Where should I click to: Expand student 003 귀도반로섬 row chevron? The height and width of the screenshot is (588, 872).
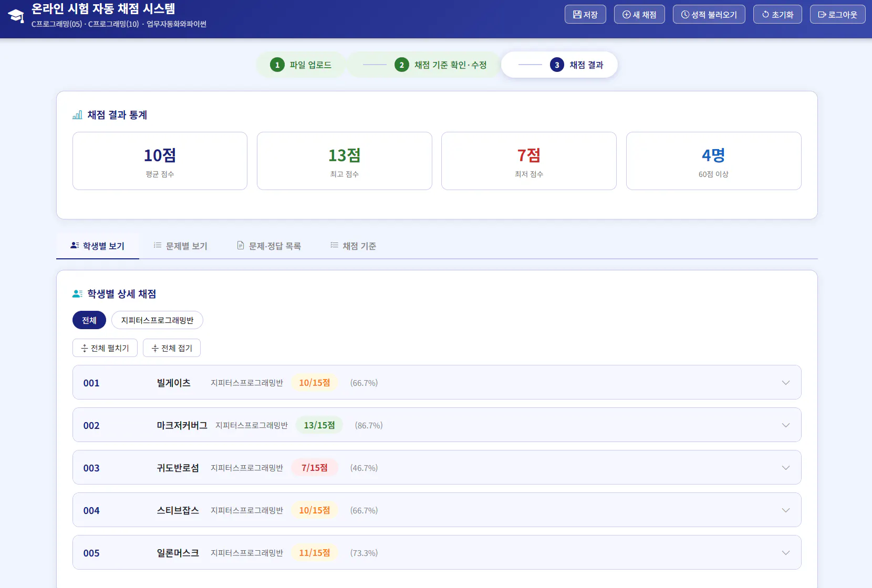(x=786, y=468)
